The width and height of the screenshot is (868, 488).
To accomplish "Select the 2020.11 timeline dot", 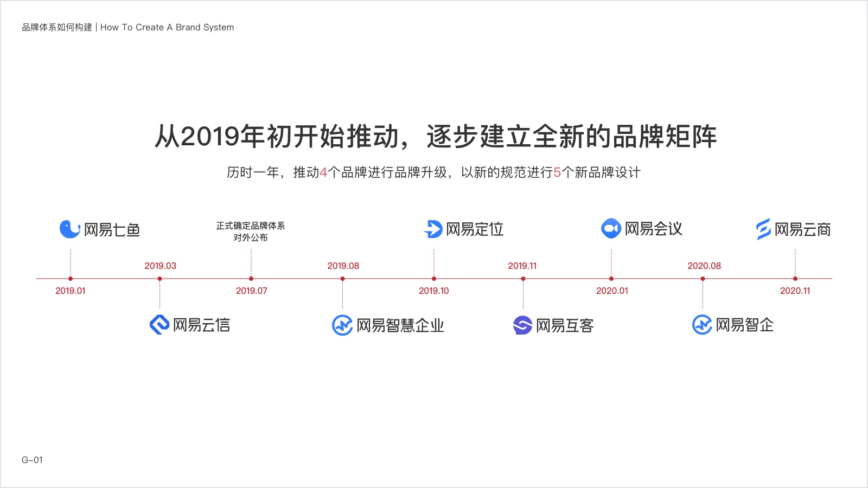I will point(795,279).
